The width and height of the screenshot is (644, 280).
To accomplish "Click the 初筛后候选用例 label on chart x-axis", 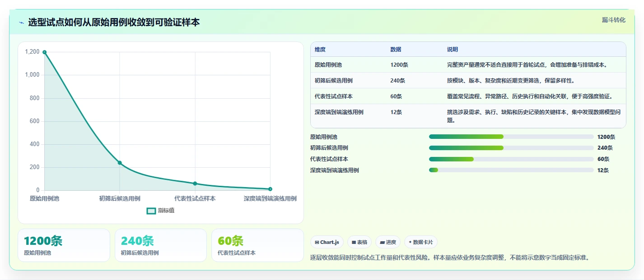I will click(120, 198).
